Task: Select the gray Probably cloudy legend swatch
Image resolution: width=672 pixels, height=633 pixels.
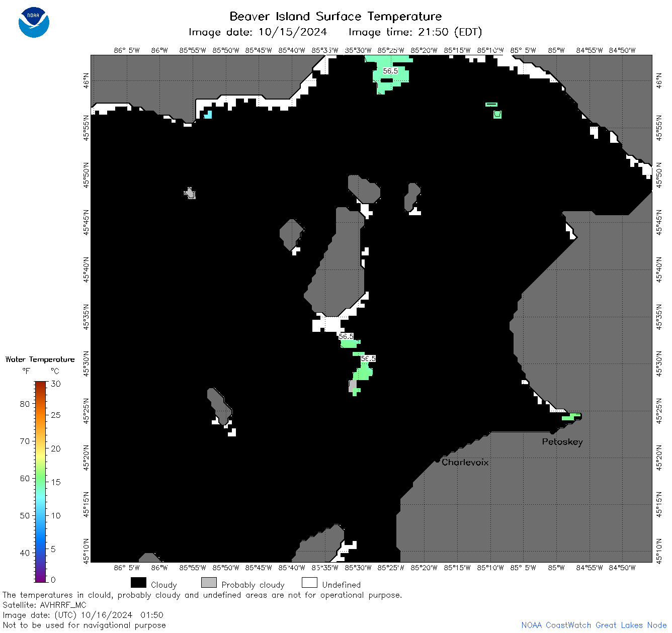Action: coord(209,583)
